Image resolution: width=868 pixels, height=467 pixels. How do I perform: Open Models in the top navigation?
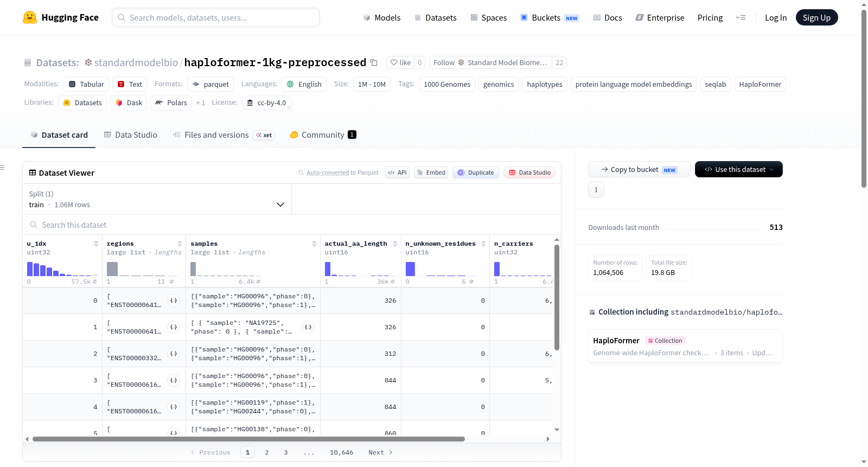pos(382,17)
